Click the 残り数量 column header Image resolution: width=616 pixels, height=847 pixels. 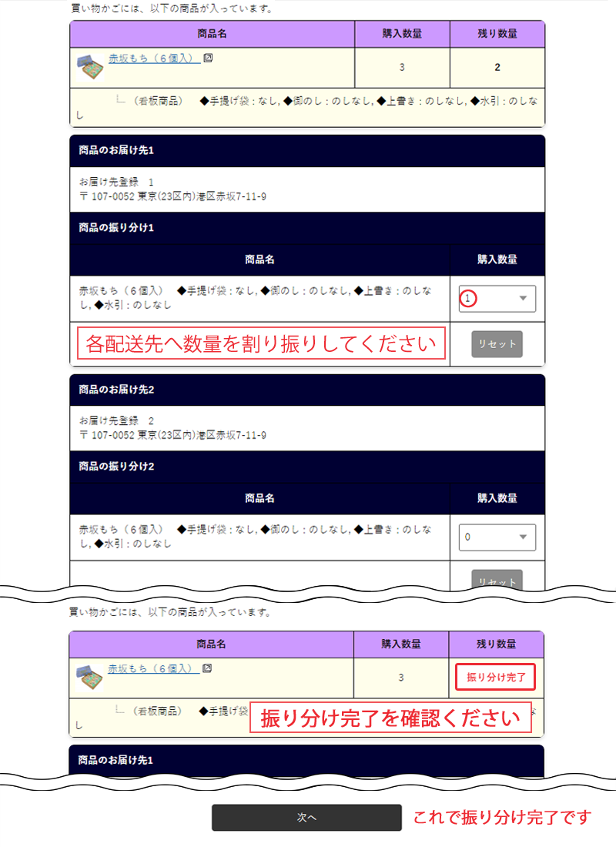[497, 34]
